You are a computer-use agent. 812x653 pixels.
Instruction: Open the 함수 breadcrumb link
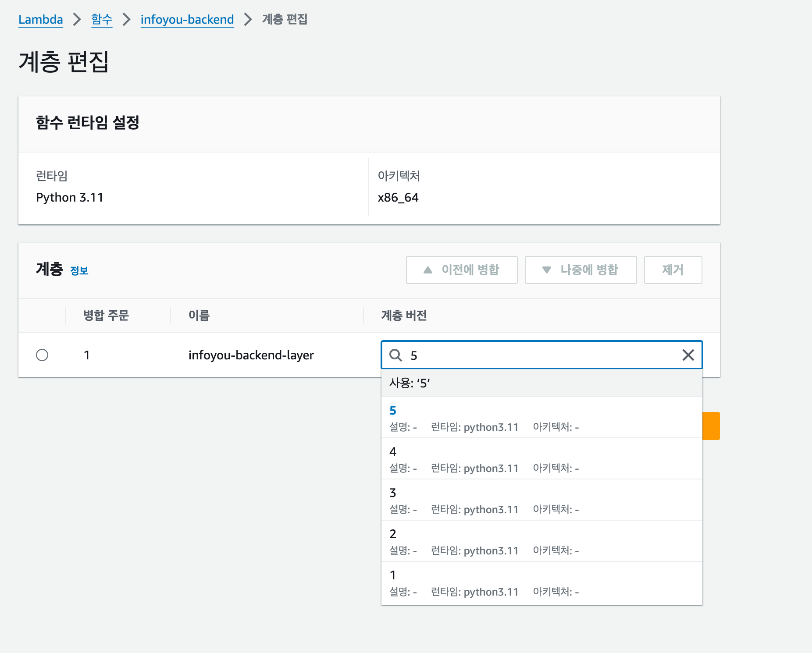tap(102, 20)
